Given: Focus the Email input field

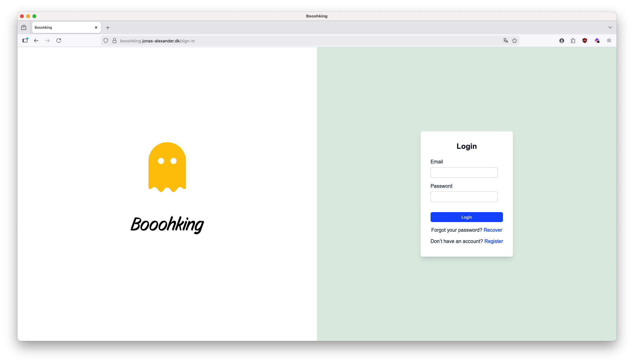Looking at the screenshot, I should pos(464,172).
